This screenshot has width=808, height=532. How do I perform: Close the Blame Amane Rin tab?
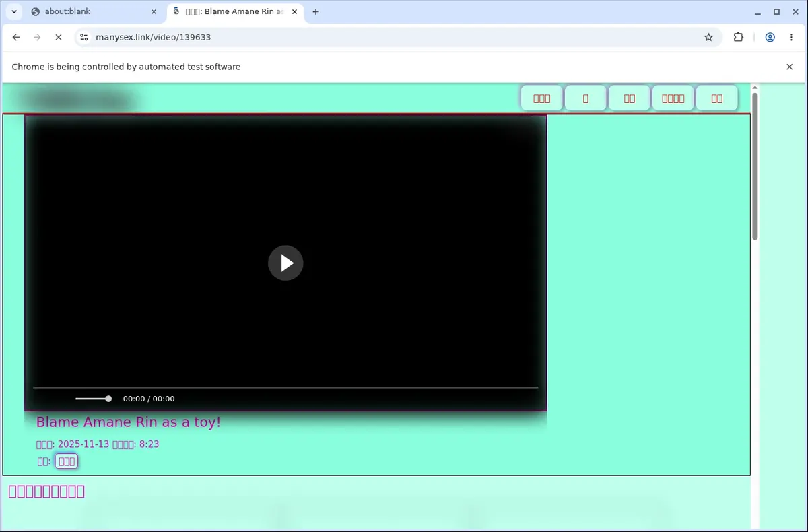[294, 11]
